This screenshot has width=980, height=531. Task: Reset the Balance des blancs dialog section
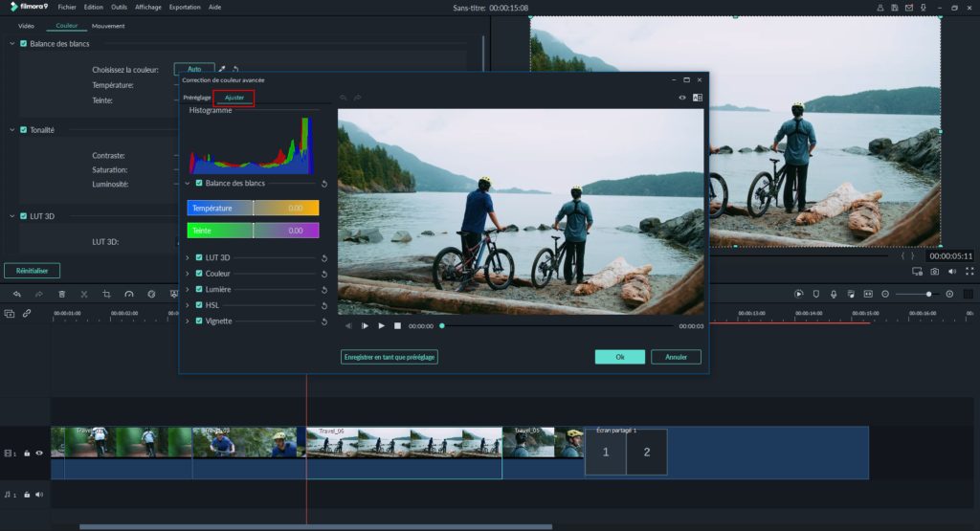click(324, 184)
